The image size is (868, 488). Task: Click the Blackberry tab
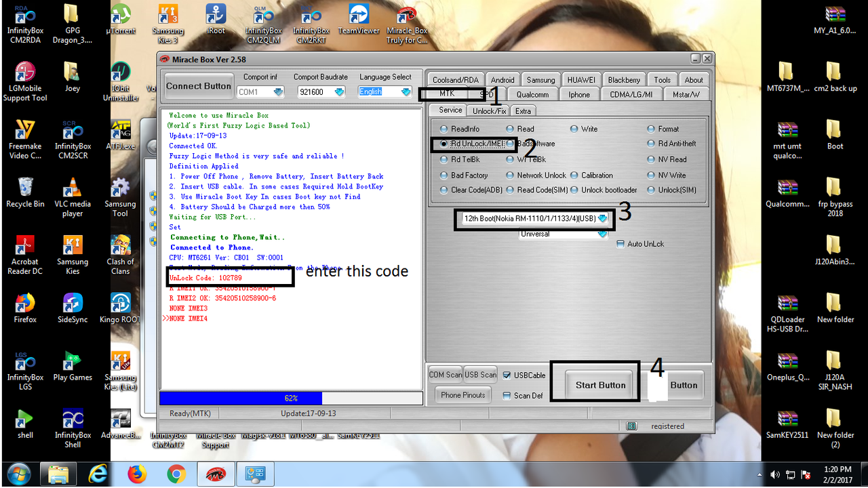pos(624,79)
